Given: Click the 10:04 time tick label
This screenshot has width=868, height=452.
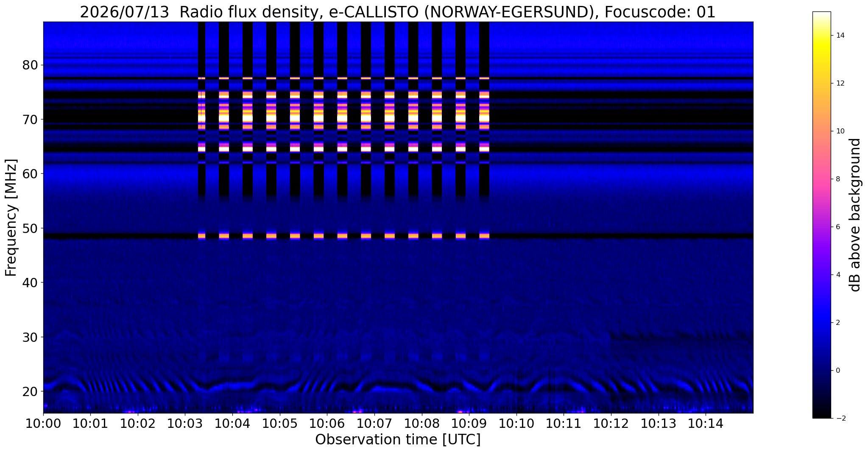Looking at the screenshot, I should pyautogui.click(x=232, y=423).
